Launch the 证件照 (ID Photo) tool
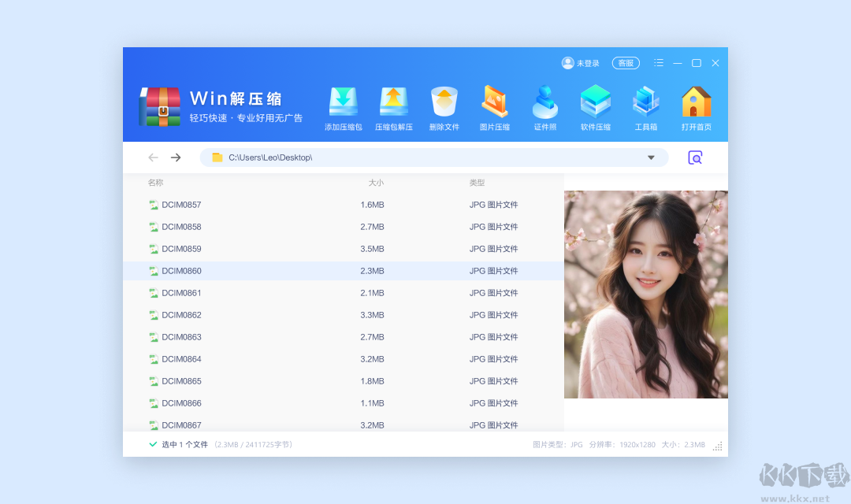Viewport: 851px width, 504px height. (x=544, y=108)
